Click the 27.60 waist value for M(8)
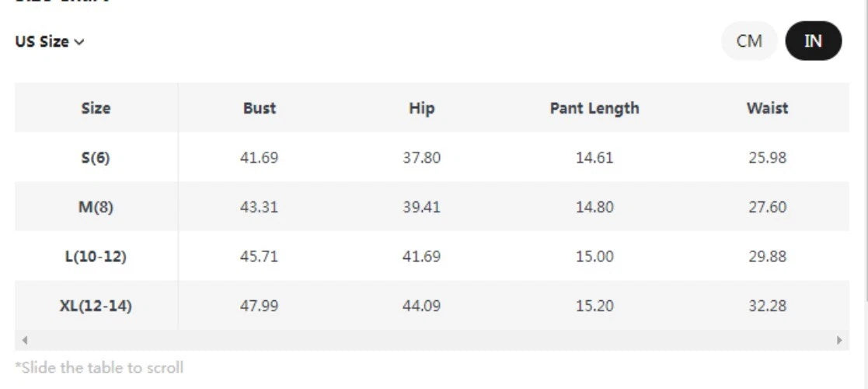 coord(767,208)
